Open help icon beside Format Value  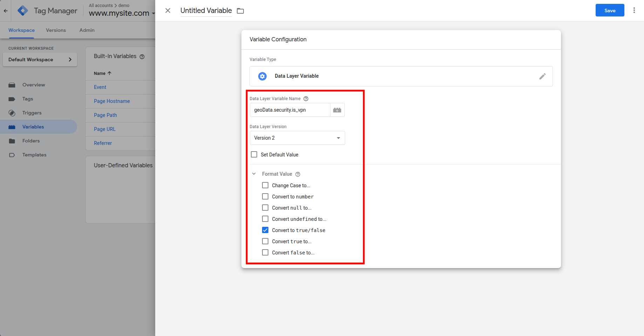click(298, 174)
